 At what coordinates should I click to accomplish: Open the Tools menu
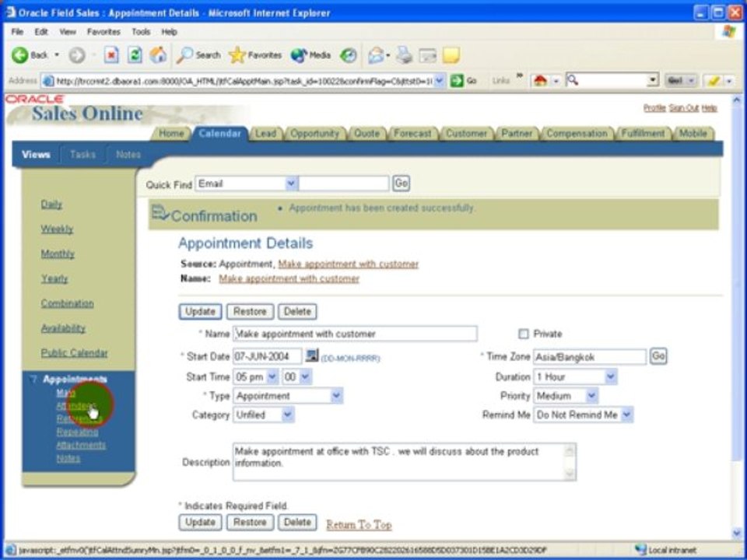tap(141, 32)
